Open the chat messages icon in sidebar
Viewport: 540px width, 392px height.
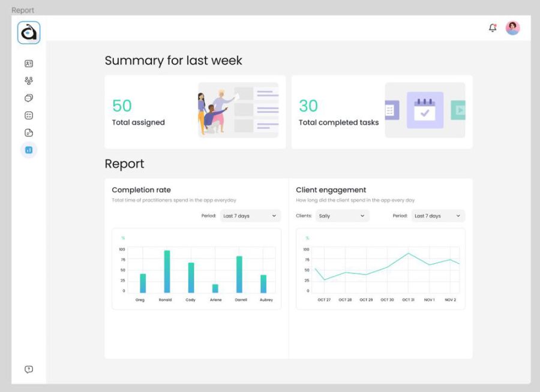tap(29, 98)
